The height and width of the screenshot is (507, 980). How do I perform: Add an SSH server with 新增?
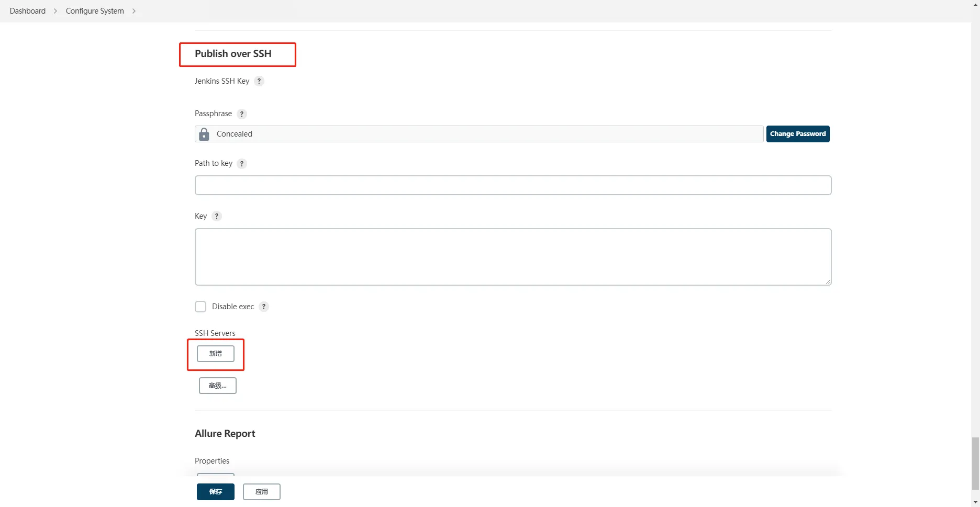[215, 354]
